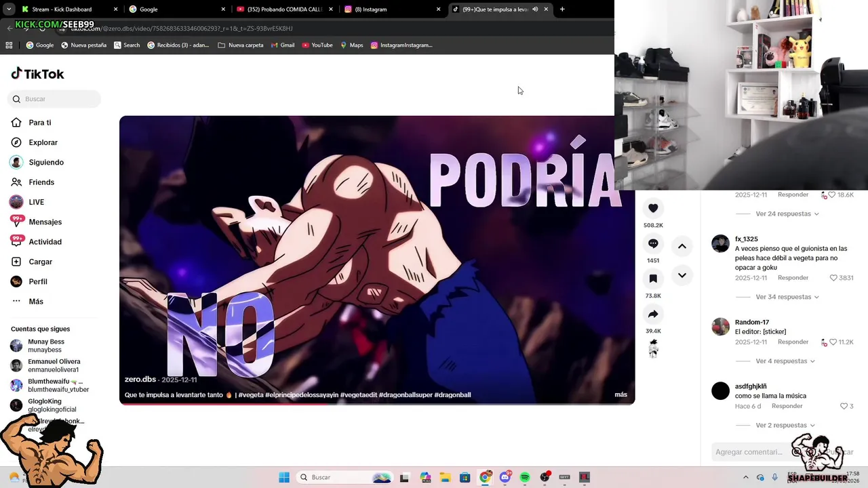Like asdfghjklñ's comment
The width and height of the screenshot is (868, 488).
pyautogui.click(x=844, y=406)
